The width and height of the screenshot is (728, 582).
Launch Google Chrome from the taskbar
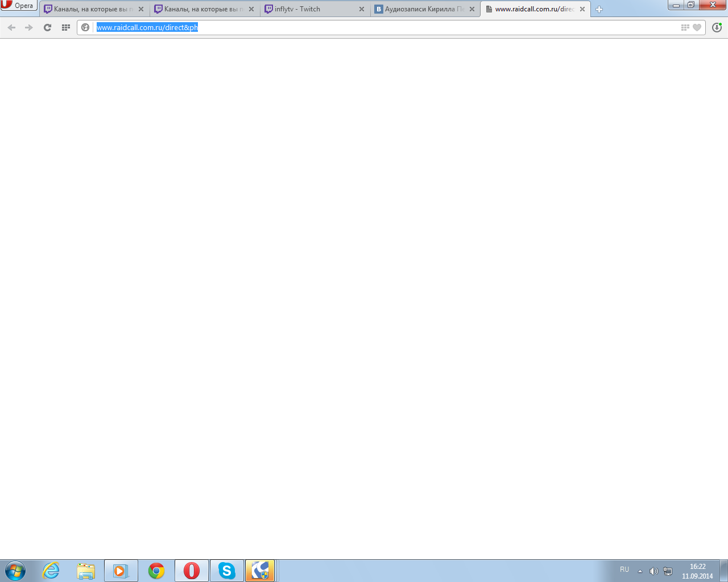156,571
